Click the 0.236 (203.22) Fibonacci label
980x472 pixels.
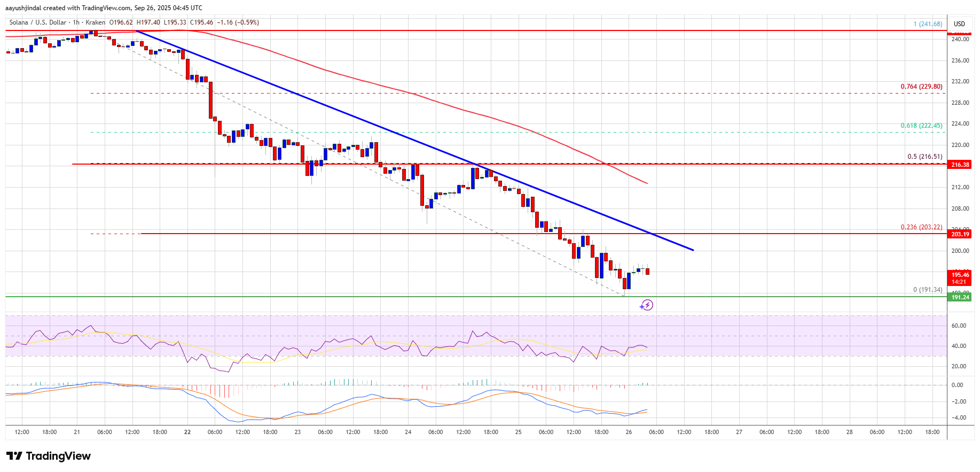tap(921, 227)
